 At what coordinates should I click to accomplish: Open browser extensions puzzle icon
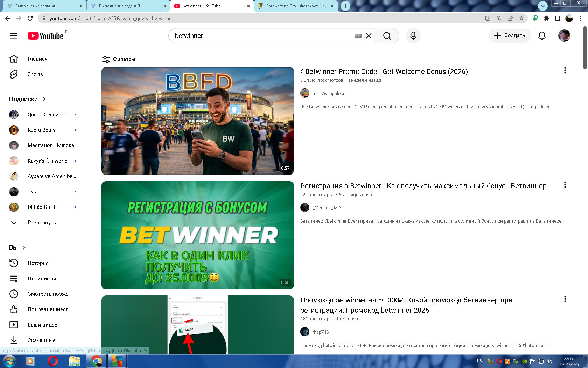[547, 18]
